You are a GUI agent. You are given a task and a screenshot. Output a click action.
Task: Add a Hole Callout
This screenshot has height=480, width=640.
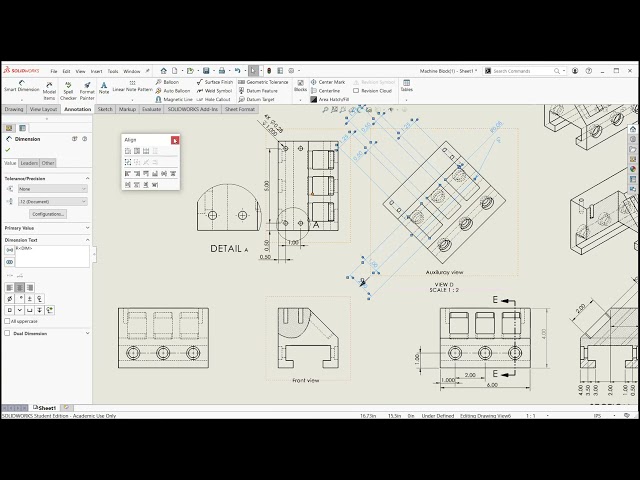click(x=213, y=99)
